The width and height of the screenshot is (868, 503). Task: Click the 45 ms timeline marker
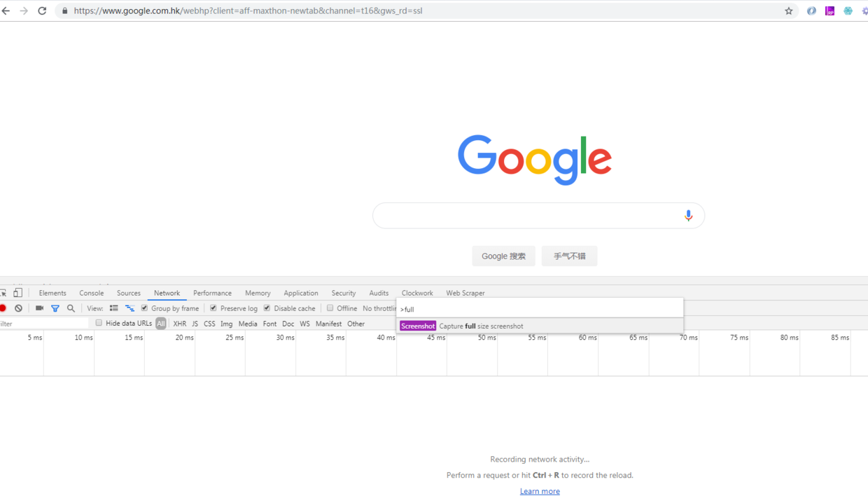click(436, 338)
